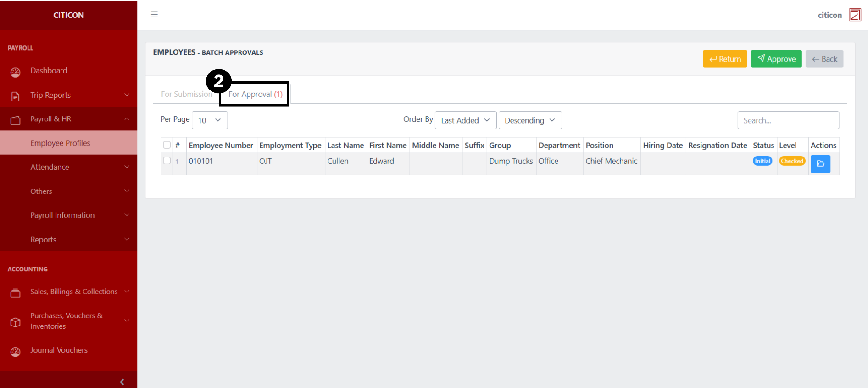Image resolution: width=868 pixels, height=388 pixels.
Task: Click the hamburger menu icon
Action: point(154,15)
